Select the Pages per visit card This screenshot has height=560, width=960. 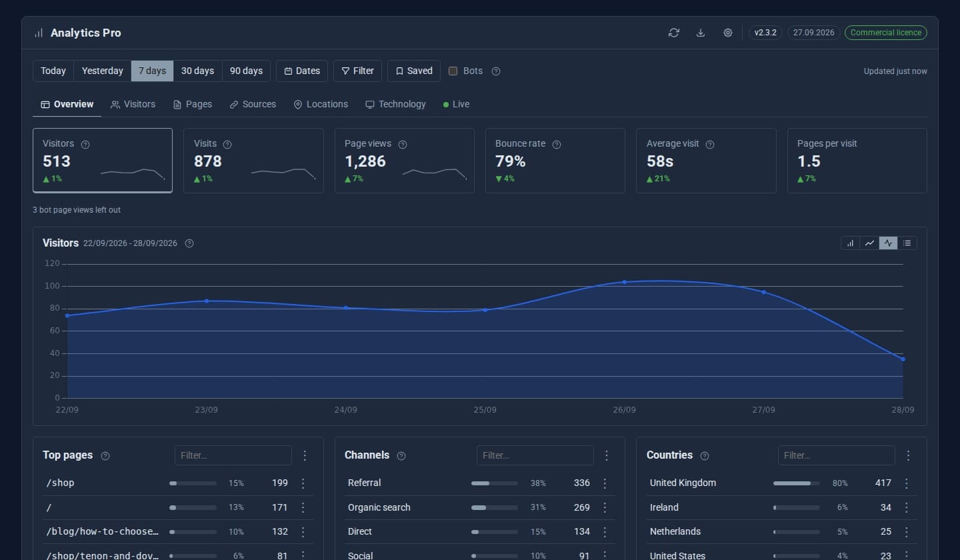click(857, 161)
